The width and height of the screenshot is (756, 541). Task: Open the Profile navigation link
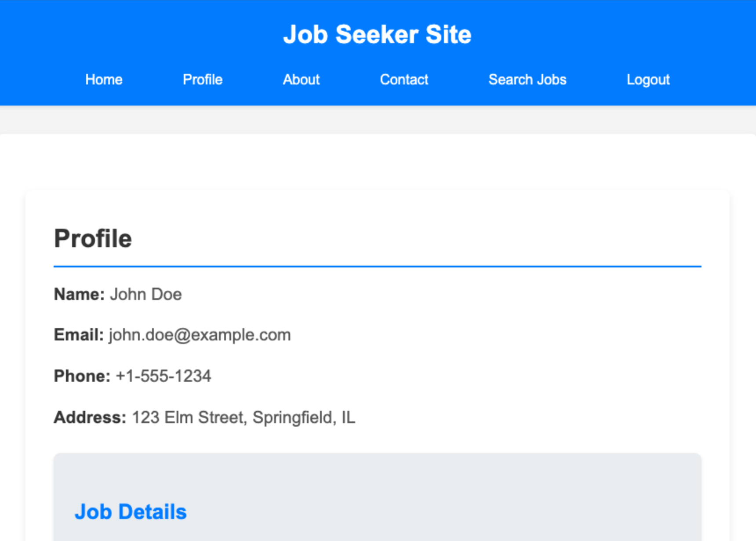pyautogui.click(x=203, y=80)
